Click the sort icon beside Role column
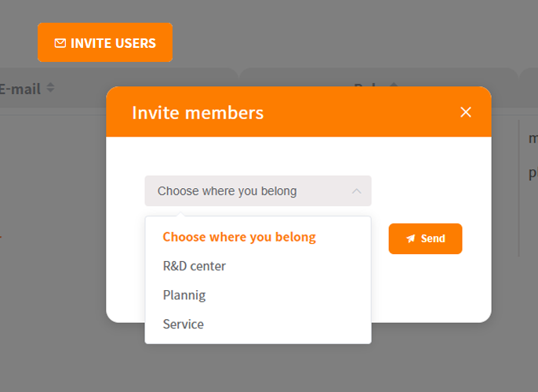This screenshot has height=392, width=538. [394, 85]
